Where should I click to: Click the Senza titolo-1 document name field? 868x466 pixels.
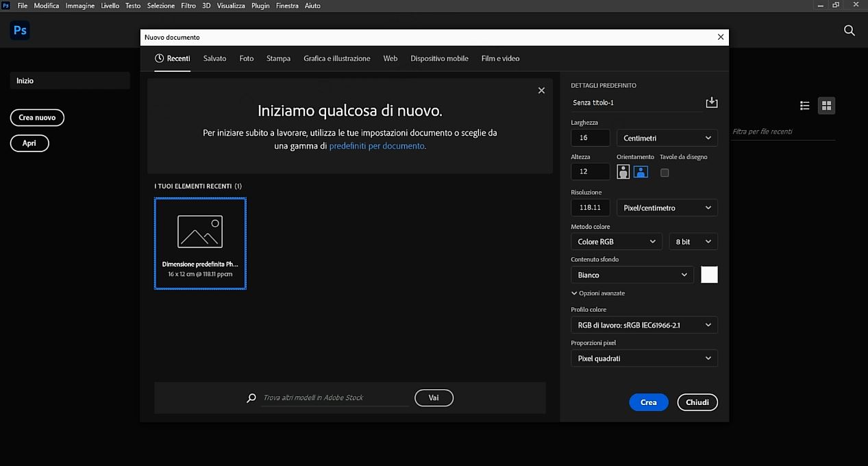point(636,103)
